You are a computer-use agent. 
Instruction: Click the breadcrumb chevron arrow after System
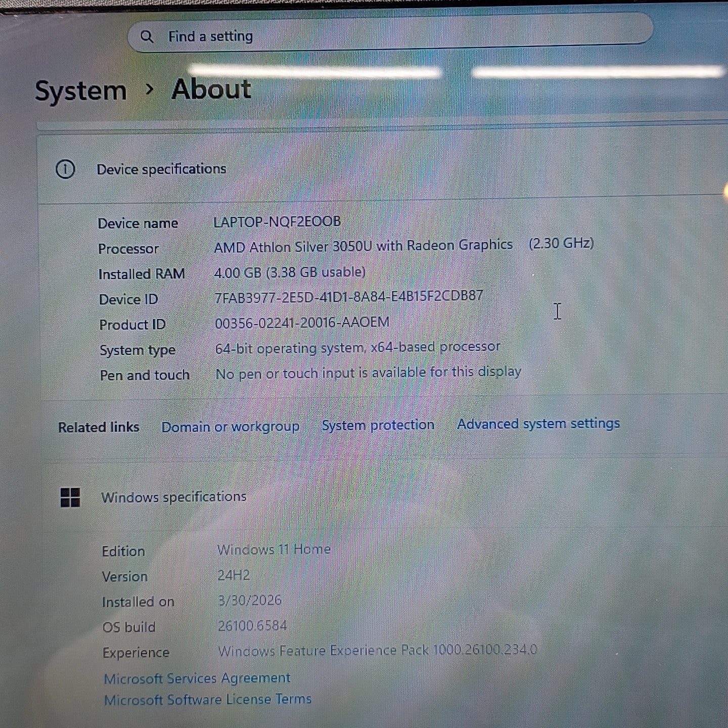tap(149, 89)
